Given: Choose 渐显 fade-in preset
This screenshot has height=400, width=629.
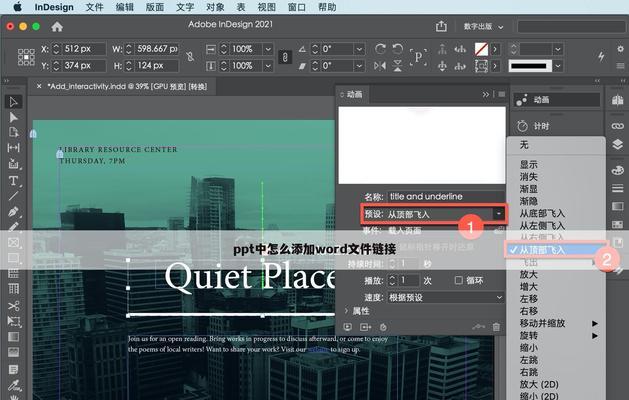Looking at the screenshot, I should [528, 189].
